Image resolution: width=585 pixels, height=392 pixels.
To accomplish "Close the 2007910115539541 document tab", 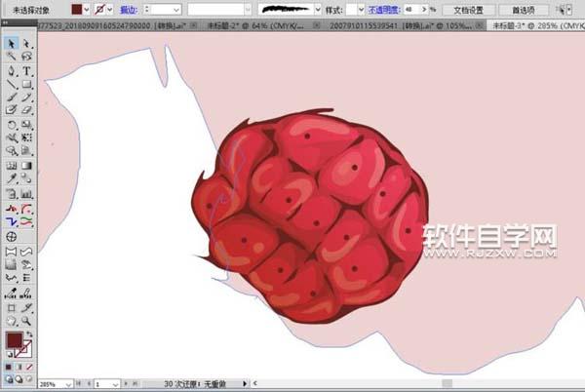I will tap(480, 25).
